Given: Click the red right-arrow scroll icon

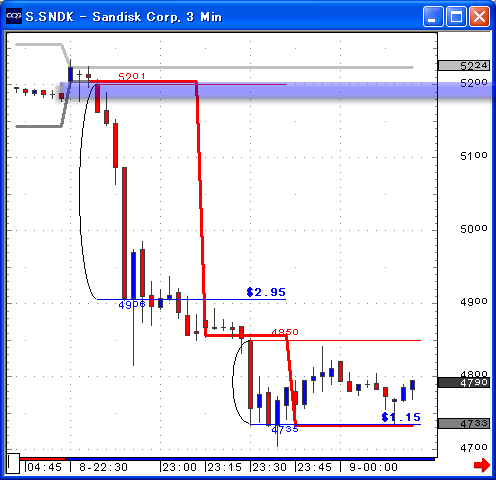Looking at the screenshot, I should (x=482, y=465).
